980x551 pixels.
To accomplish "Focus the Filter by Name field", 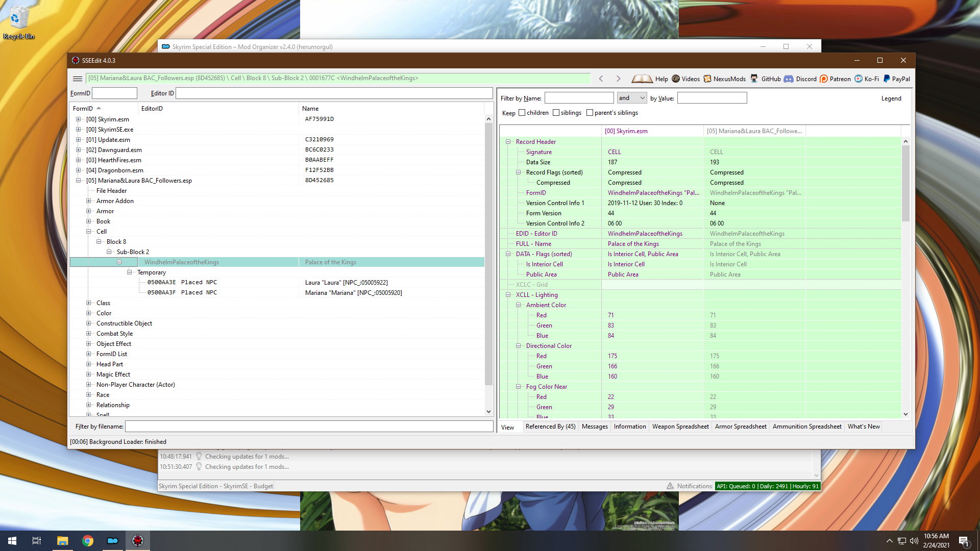I will coord(579,98).
